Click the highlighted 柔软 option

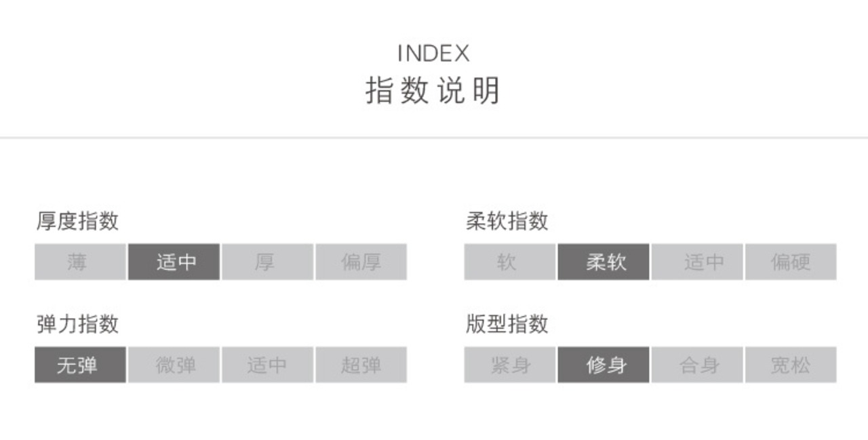point(604,262)
